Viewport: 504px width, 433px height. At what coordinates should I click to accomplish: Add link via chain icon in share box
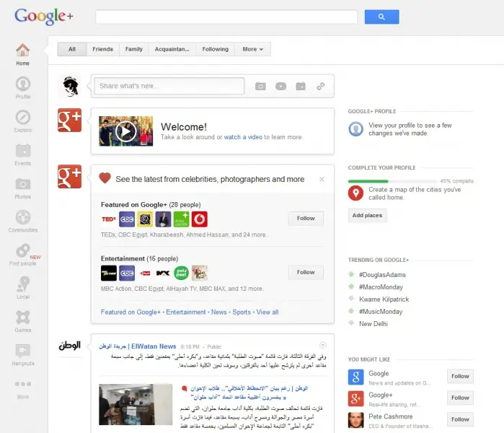[x=320, y=86]
